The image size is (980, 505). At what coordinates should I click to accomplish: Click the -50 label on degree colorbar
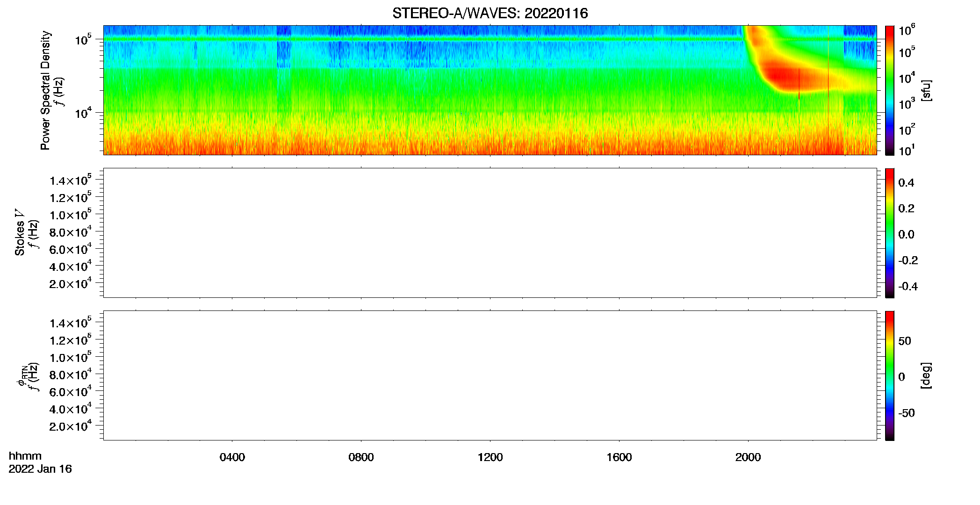pyautogui.click(x=907, y=413)
